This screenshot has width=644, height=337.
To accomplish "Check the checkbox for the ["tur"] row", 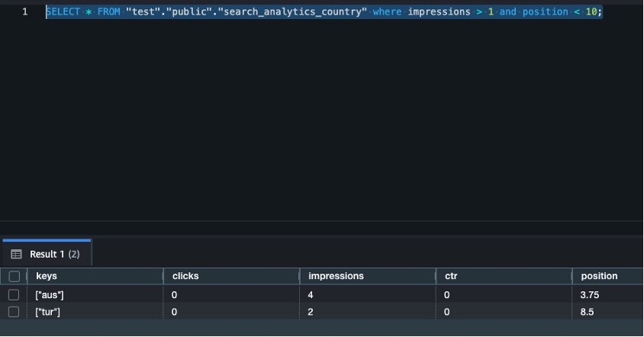I will [x=14, y=313].
